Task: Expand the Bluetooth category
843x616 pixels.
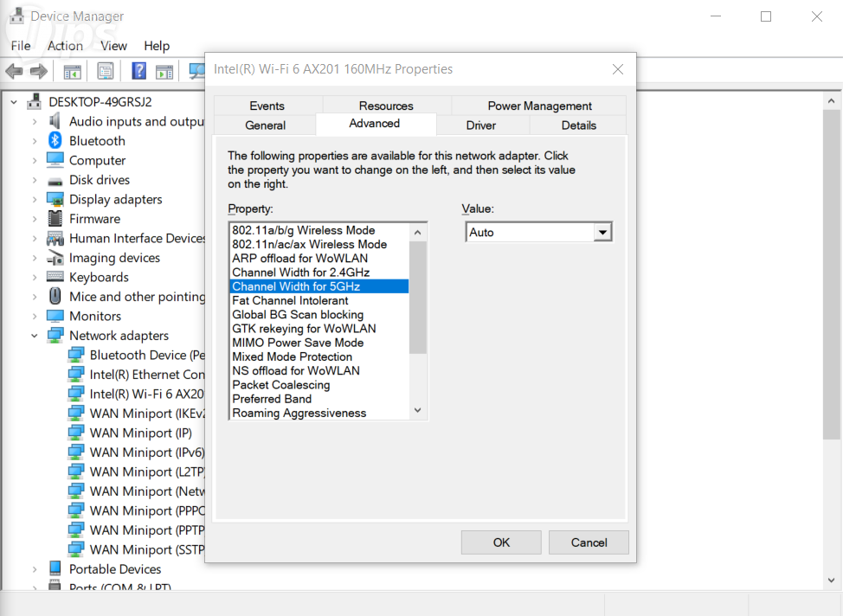Action: tap(35, 141)
